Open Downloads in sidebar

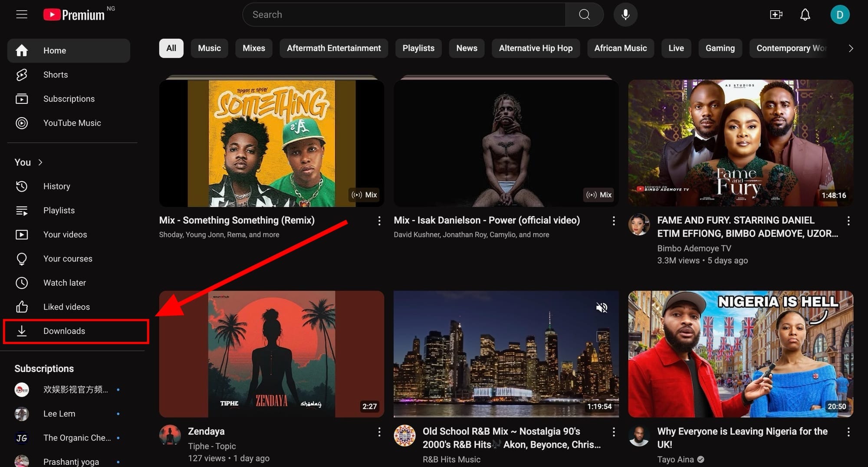coord(69,331)
